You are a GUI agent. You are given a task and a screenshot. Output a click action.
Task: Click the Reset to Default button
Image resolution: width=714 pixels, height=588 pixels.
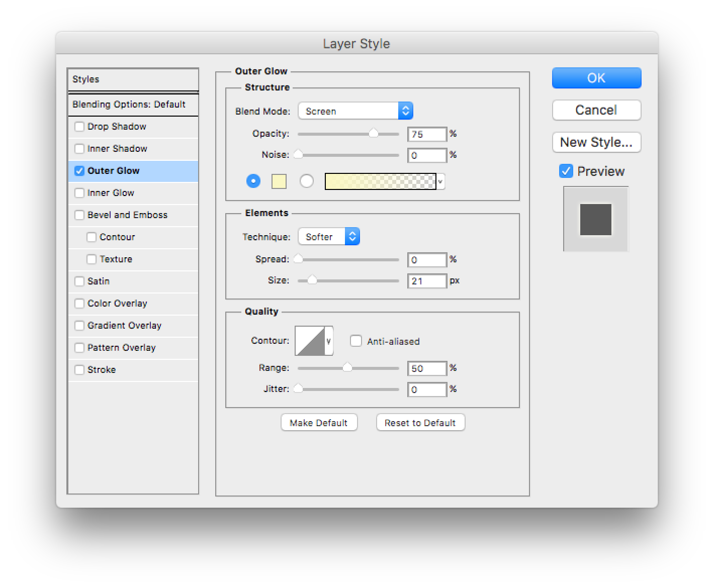tap(420, 423)
